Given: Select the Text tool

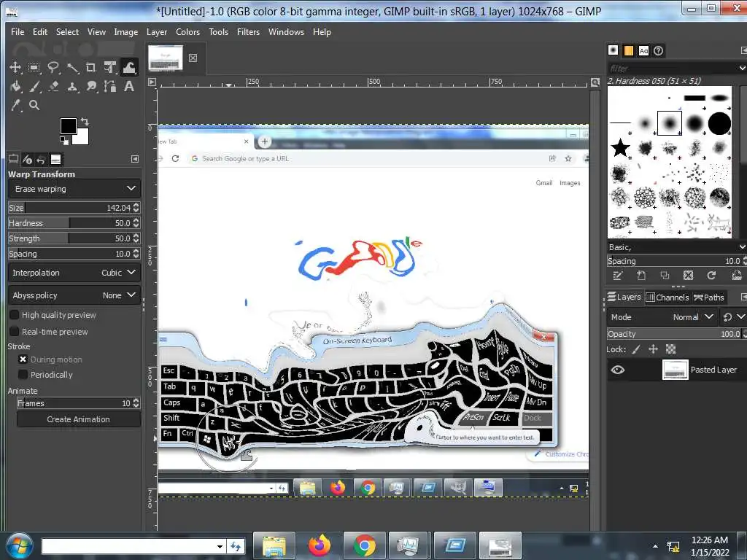Looking at the screenshot, I should pyautogui.click(x=129, y=86).
